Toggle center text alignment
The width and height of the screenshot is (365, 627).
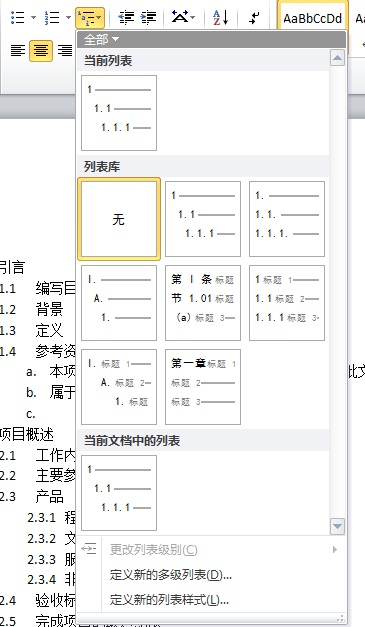pos(40,50)
